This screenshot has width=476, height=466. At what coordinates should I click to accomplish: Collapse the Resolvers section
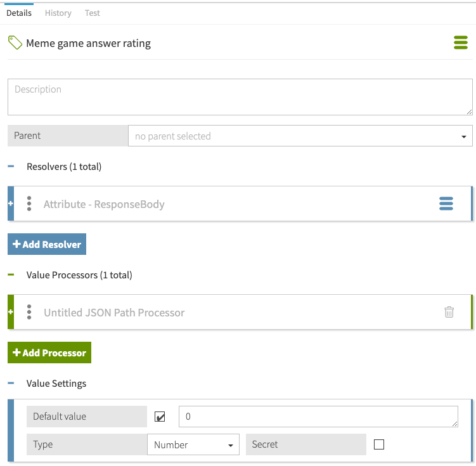pyautogui.click(x=11, y=167)
